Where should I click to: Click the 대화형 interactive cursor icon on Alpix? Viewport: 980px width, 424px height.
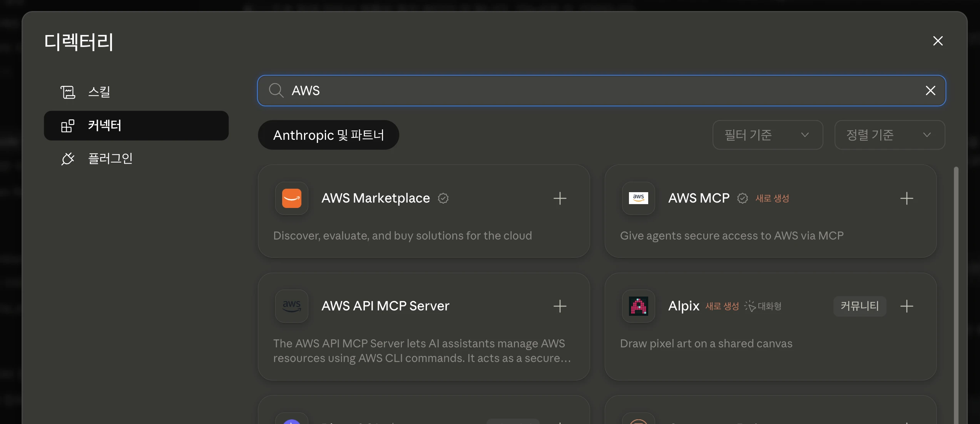coord(750,306)
